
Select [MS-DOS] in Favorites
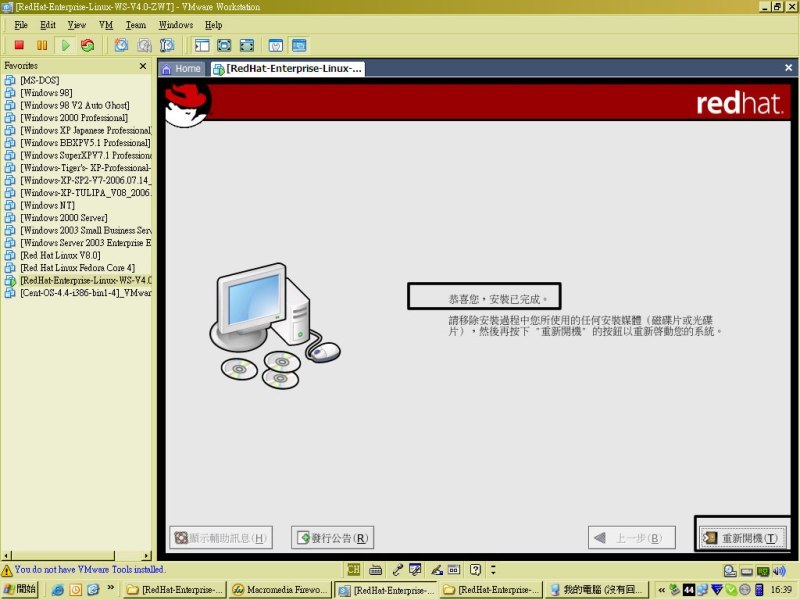tap(39, 80)
